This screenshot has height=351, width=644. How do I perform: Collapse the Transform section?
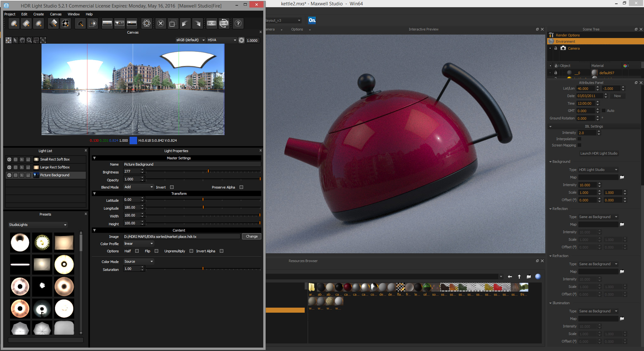[94, 194]
